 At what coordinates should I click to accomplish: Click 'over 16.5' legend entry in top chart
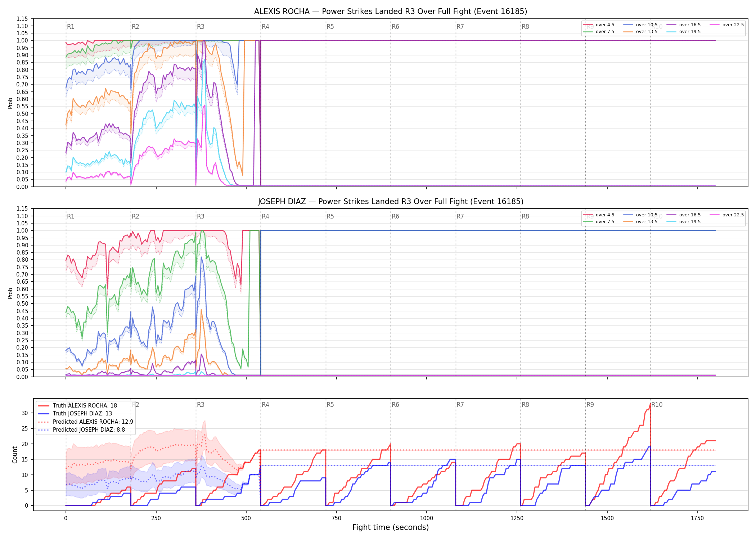coord(683,25)
